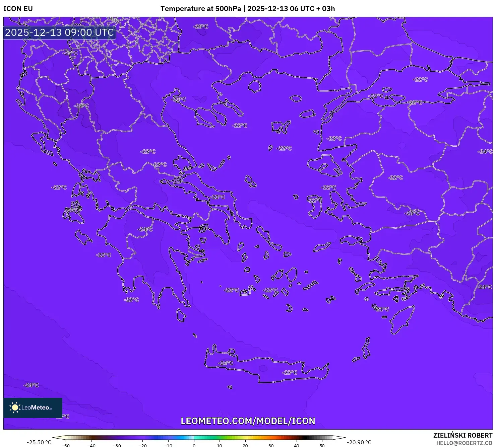The height and width of the screenshot is (448, 496).
Task: Click the -20.90 °C maximum value label
Action: coord(359,442)
